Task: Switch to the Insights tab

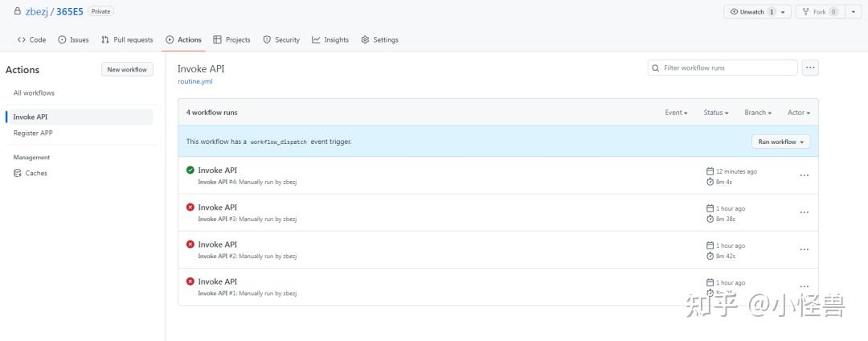Action: 330,39
